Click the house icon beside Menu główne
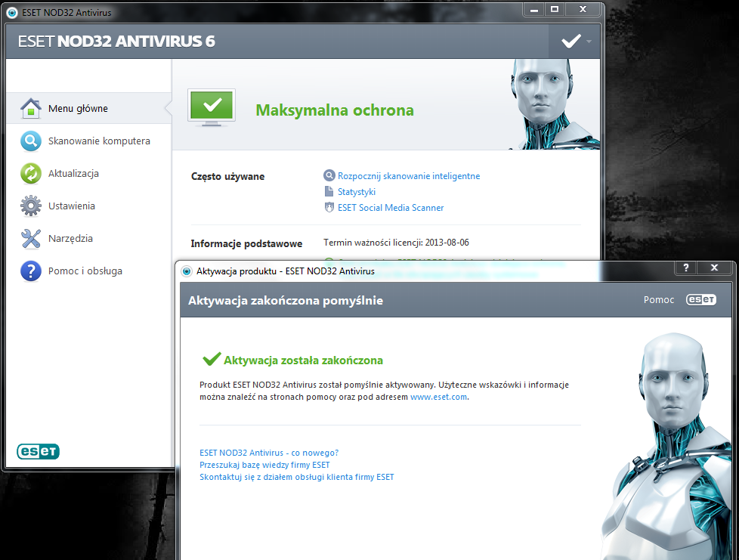Image resolution: width=739 pixels, height=560 pixels. tap(31, 108)
